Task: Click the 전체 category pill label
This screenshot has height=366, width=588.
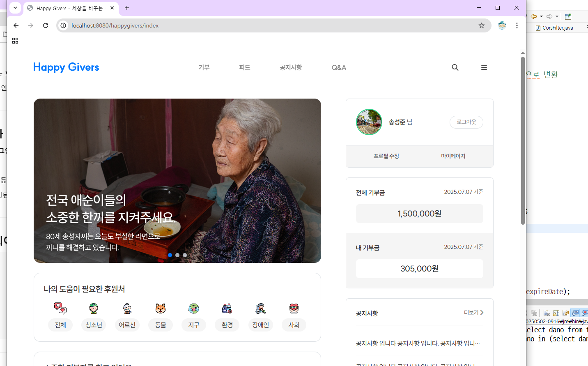Action: point(60,325)
